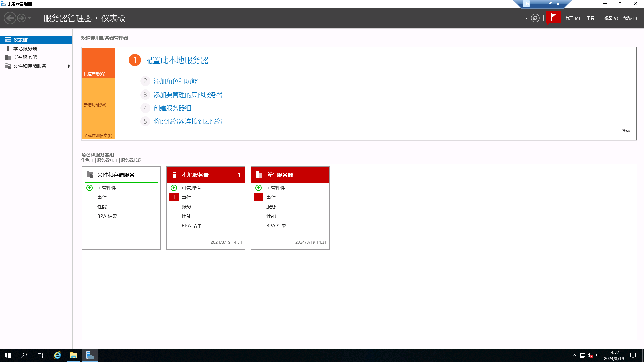Click the refresh icon in the toolbar
Image resolution: width=644 pixels, height=362 pixels.
[535, 18]
